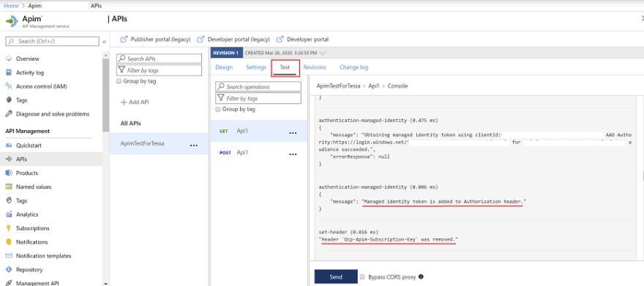The height and width of the screenshot is (286, 644).
Task: Click the Access control (IAM) people icon
Action: pyautogui.click(x=9, y=86)
